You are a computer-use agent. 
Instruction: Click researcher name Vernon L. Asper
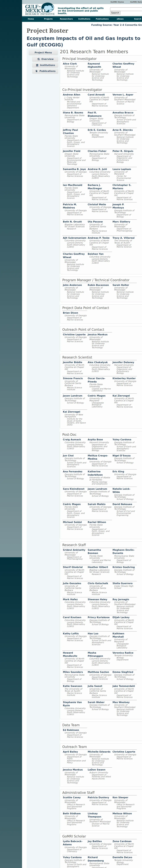tap(123, 95)
